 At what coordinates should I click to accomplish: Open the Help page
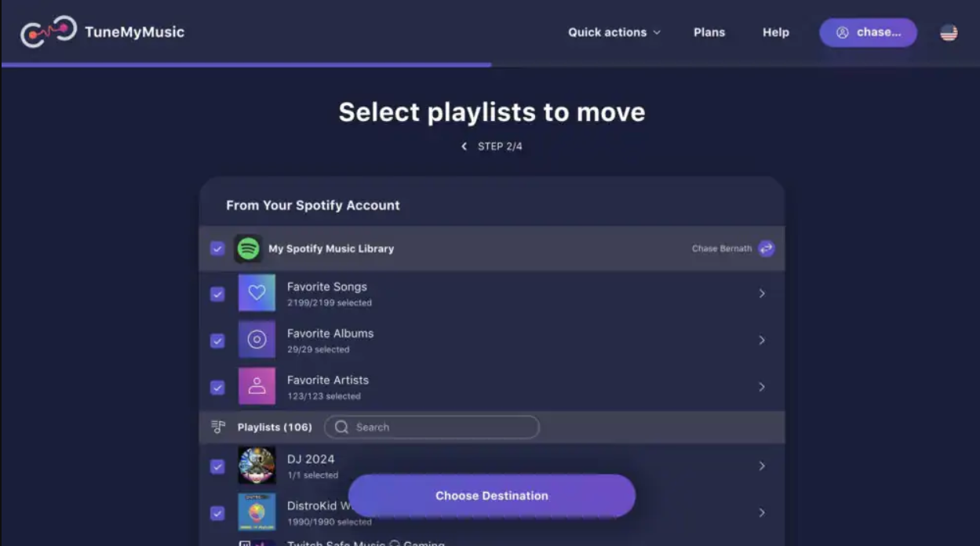[776, 32]
